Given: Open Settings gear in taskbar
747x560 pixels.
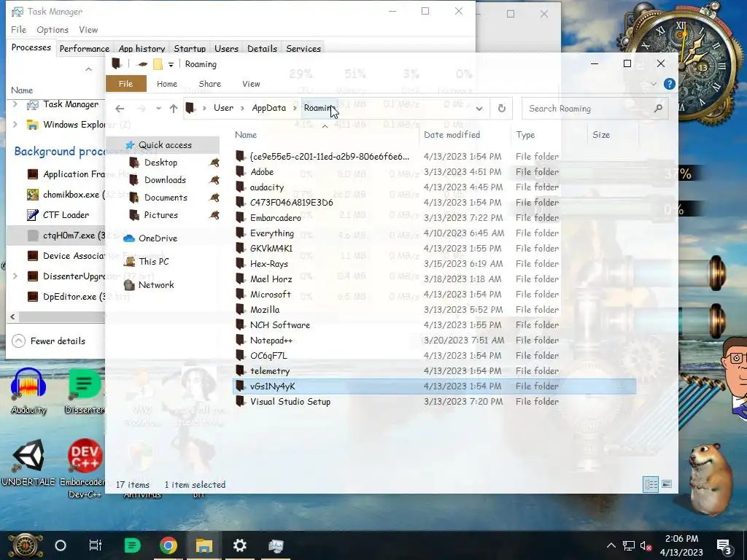Looking at the screenshot, I should [x=239, y=545].
